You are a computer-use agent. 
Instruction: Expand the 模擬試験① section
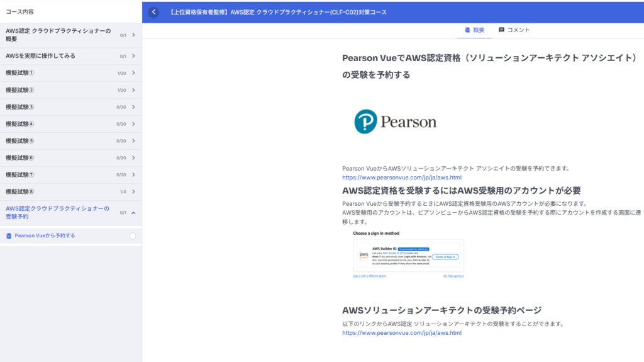click(x=133, y=73)
